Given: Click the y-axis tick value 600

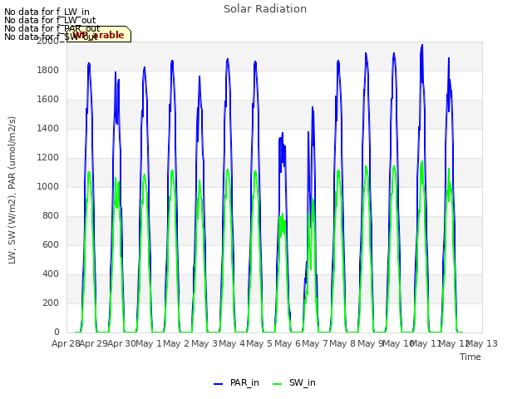Looking at the screenshot, I should [51, 245].
